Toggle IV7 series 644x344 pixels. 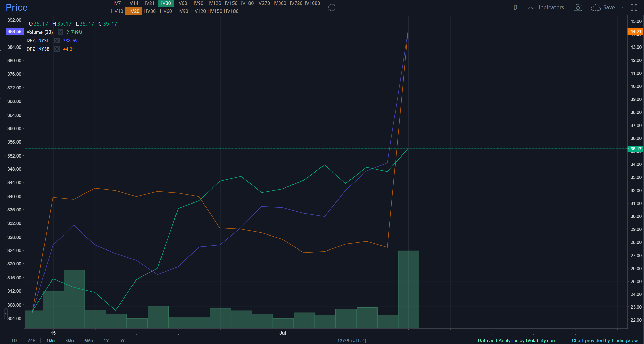point(117,3)
